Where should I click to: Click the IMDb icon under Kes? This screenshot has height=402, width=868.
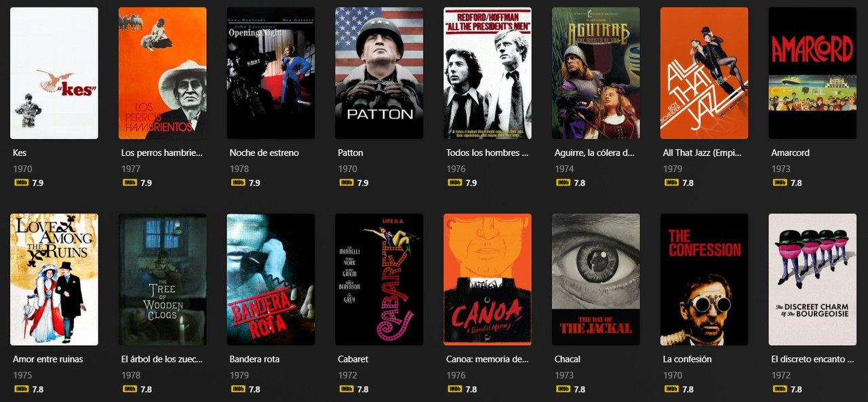(x=20, y=183)
